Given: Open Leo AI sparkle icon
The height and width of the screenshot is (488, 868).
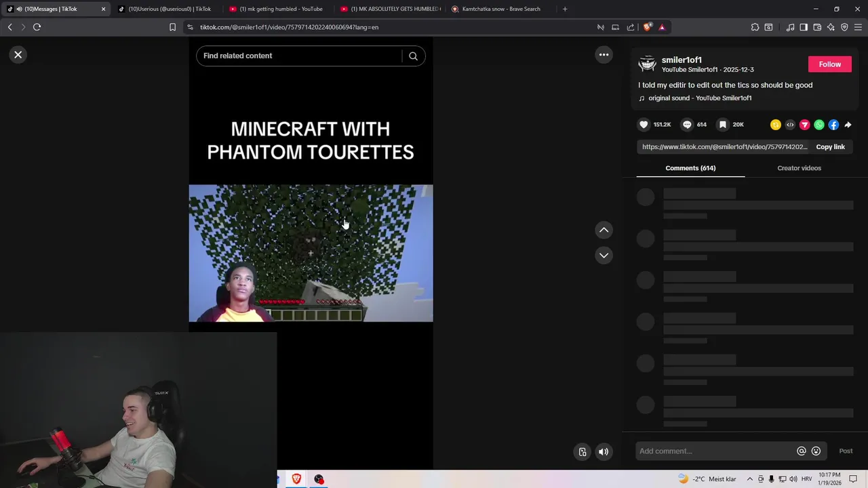Looking at the screenshot, I should 831,27.
